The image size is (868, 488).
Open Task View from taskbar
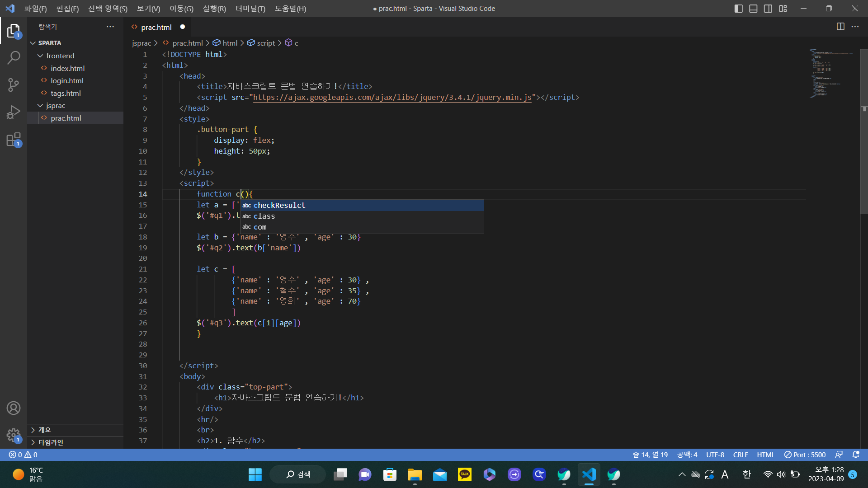340,474
